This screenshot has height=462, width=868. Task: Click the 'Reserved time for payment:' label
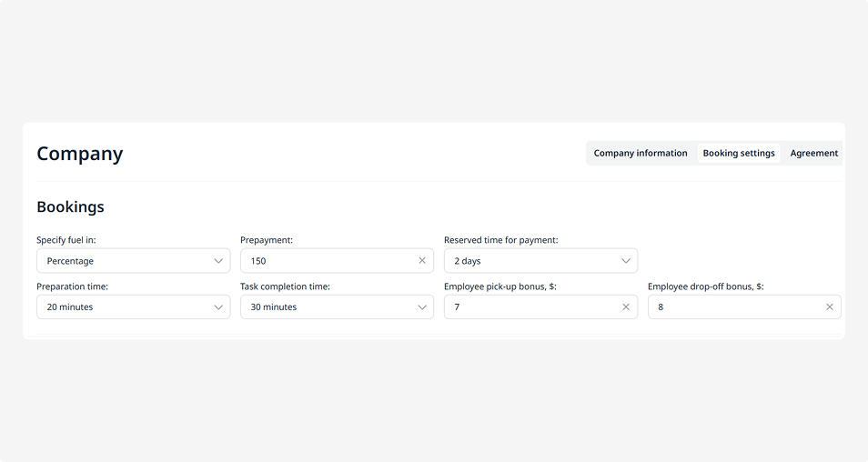(x=500, y=240)
